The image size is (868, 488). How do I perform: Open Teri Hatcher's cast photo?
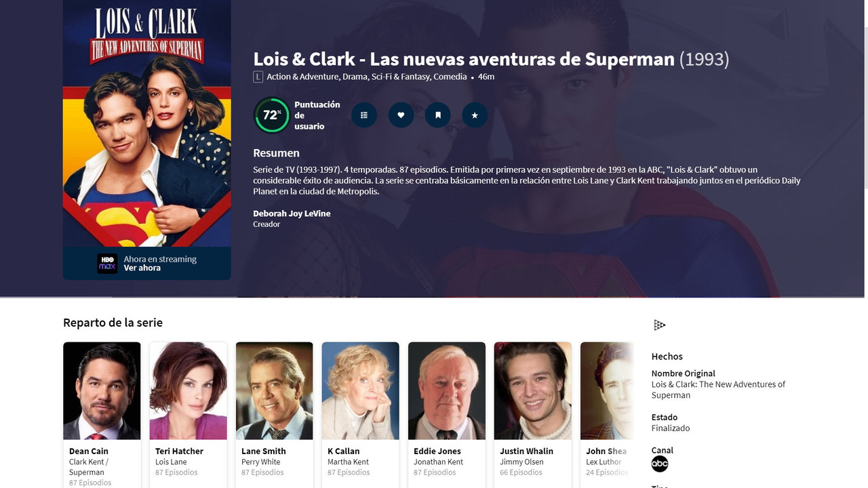coord(188,391)
